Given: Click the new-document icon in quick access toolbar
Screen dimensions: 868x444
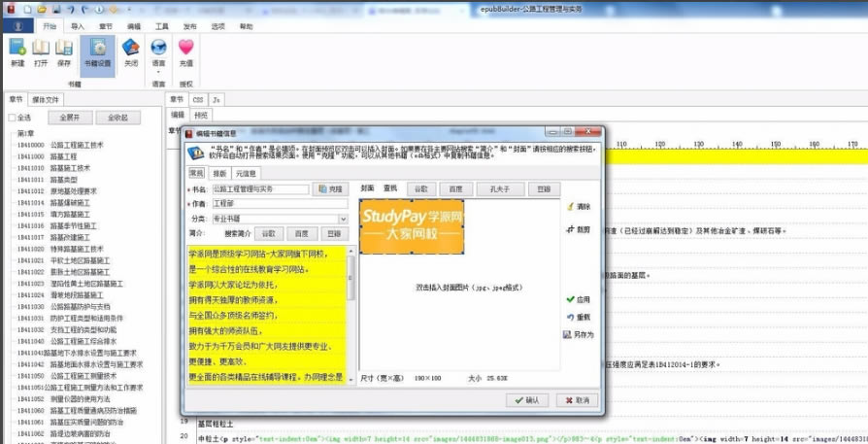Looking at the screenshot, I should click(x=28, y=10).
